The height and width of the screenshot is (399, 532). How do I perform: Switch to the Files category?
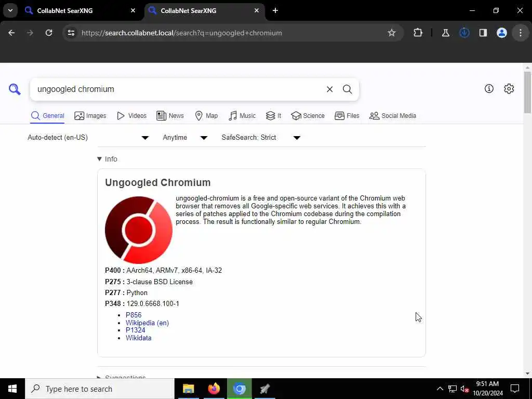[347, 116]
